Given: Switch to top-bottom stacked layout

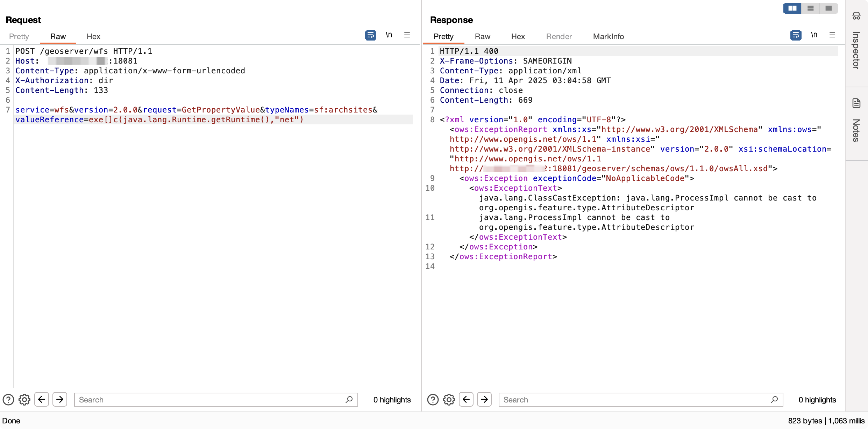Looking at the screenshot, I should 811,8.
